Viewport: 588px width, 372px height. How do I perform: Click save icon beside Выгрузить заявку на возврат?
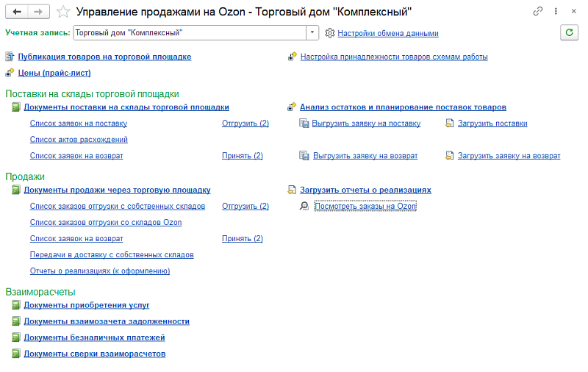304,156
